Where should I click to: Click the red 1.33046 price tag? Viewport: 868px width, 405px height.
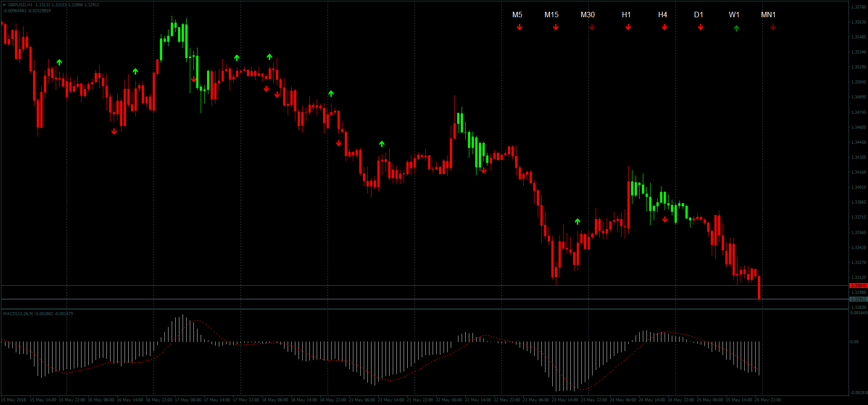858,286
